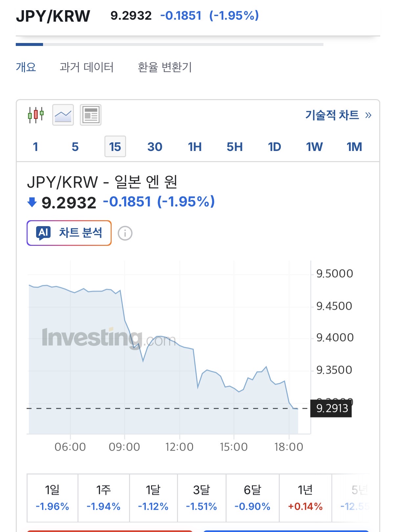Screen dimensions: 396x532
Task: Click the info circle icon
Action: click(x=125, y=233)
